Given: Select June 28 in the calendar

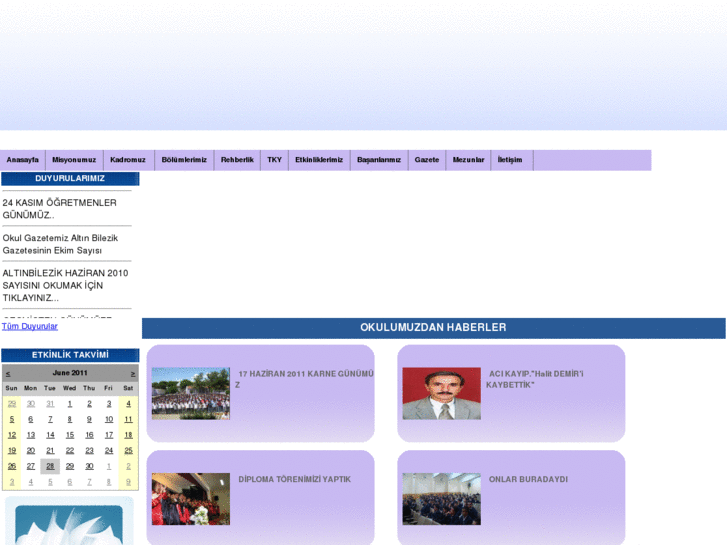Looking at the screenshot, I should click(50, 466).
